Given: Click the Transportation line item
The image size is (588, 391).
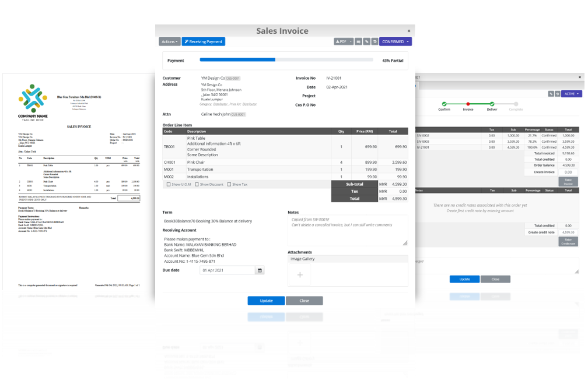Looking at the screenshot, I should click(x=285, y=170).
